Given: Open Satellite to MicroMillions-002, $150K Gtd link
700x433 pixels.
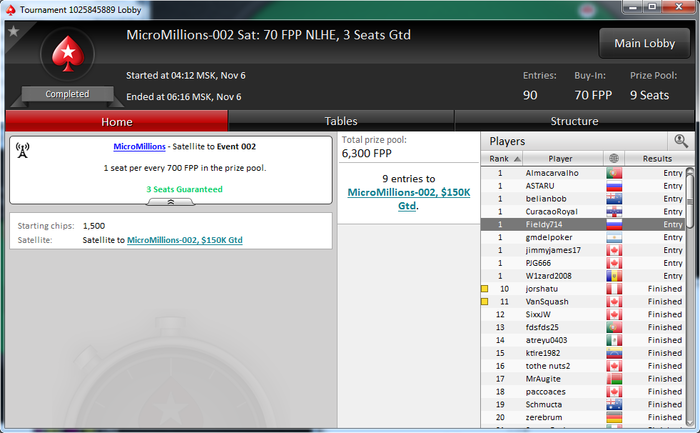Looking at the screenshot, I should point(184,240).
